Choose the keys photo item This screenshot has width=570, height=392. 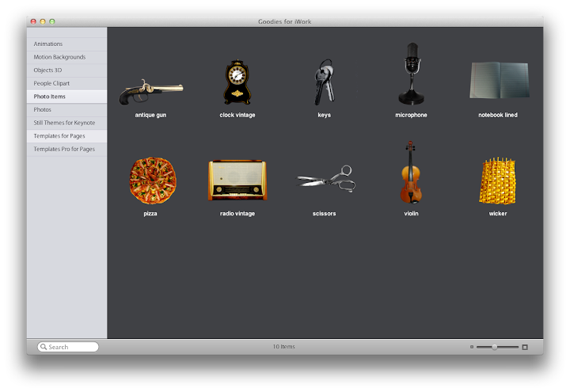(325, 82)
